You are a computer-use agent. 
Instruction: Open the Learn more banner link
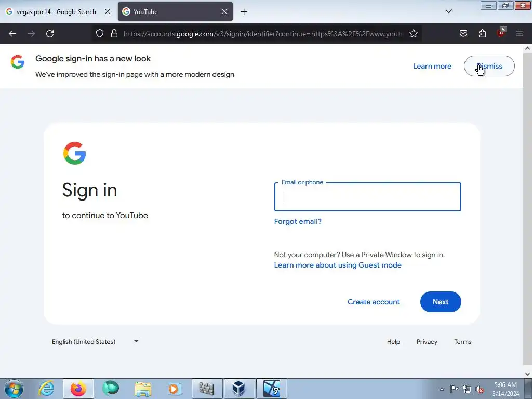(432, 66)
